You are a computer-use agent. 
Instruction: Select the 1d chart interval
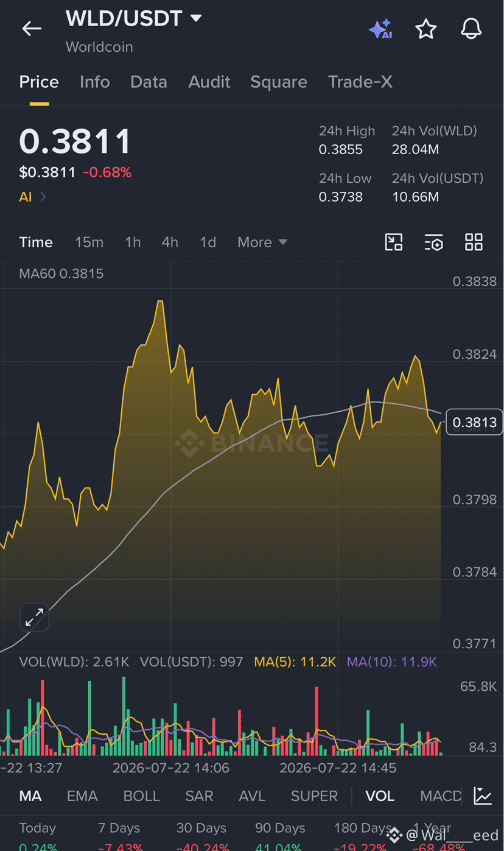pyautogui.click(x=208, y=242)
